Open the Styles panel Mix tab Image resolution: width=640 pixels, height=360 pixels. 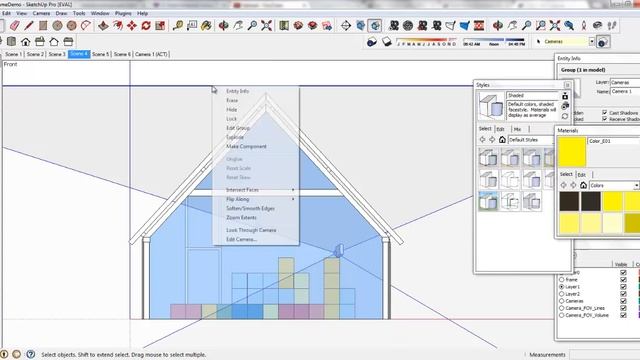(517, 129)
